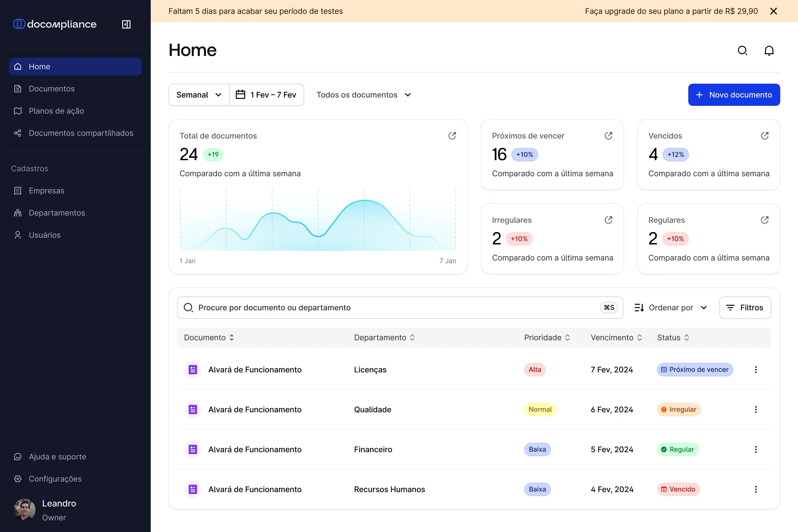
Task: Open the search magnifier in the header
Action: (743, 50)
